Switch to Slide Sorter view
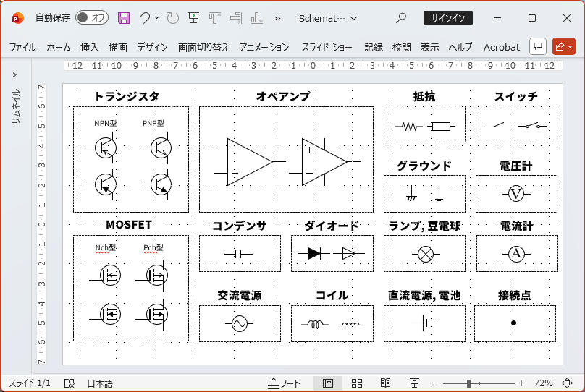The image size is (585, 392). [357, 383]
